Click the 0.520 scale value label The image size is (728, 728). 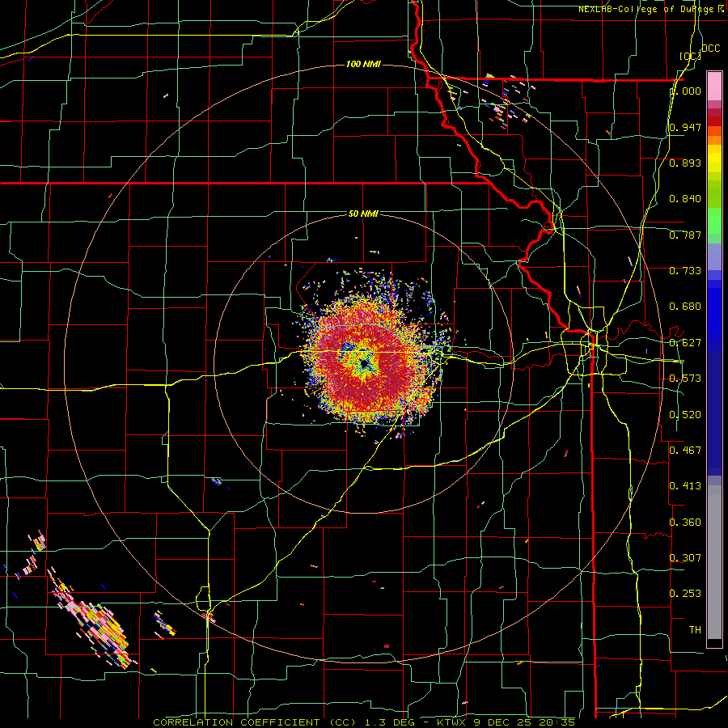[685, 415]
